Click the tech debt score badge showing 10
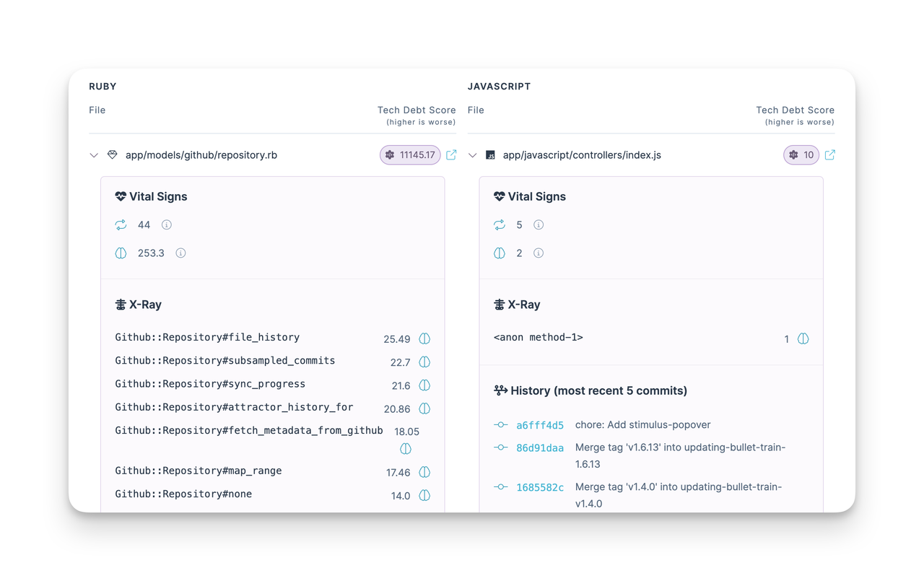The width and height of the screenshot is (924, 581). pyautogui.click(x=801, y=154)
